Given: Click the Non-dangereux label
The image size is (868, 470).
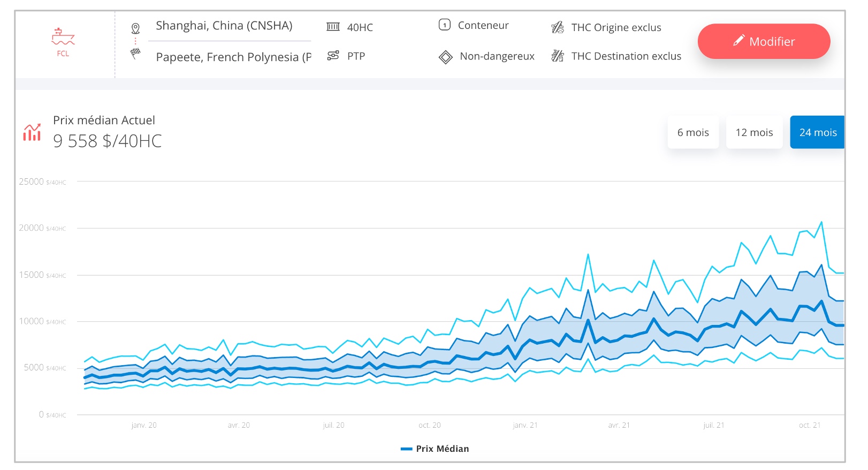Looking at the screenshot, I should (x=497, y=56).
